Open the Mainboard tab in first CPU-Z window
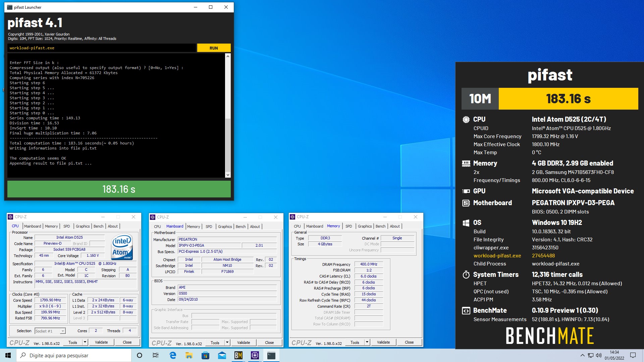Screen dimensions: 644x362 [33, 226]
